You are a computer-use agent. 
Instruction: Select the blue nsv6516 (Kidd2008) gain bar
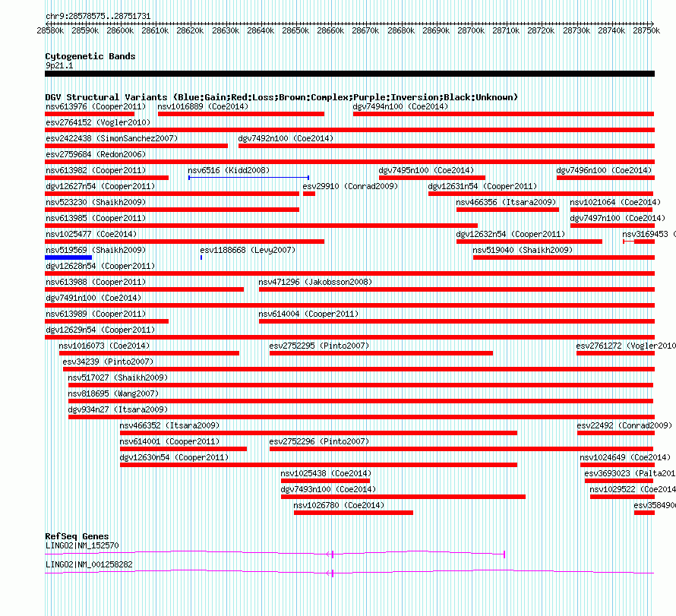249,178
